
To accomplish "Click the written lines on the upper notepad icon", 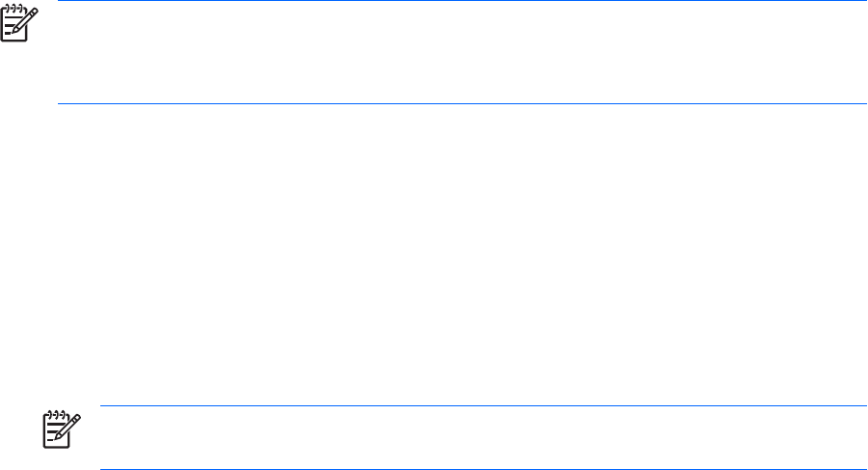I will (13, 30).
